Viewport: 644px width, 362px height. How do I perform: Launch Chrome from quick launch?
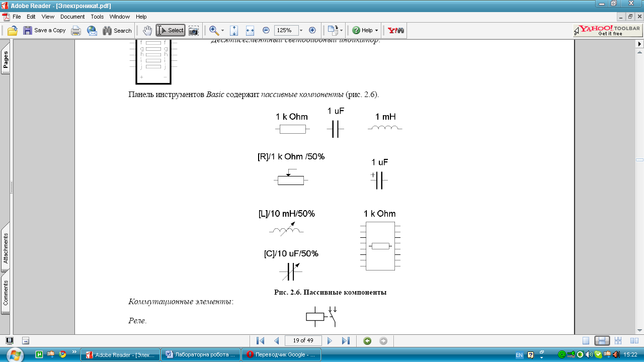(x=63, y=354)
